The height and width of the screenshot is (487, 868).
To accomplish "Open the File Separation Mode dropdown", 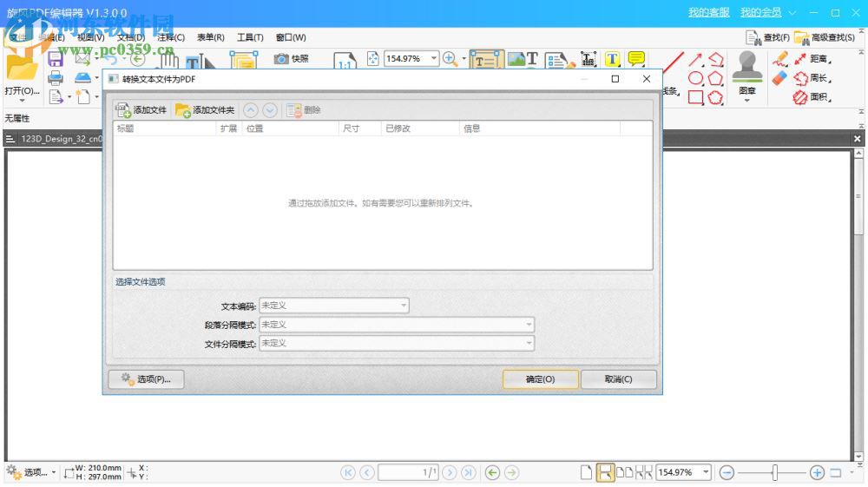I will (397, 343).
